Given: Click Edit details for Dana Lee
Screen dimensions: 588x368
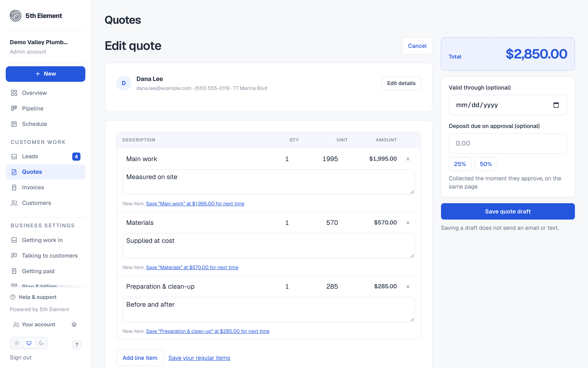Looking at the screenshot, I should (x=401, y=83).
